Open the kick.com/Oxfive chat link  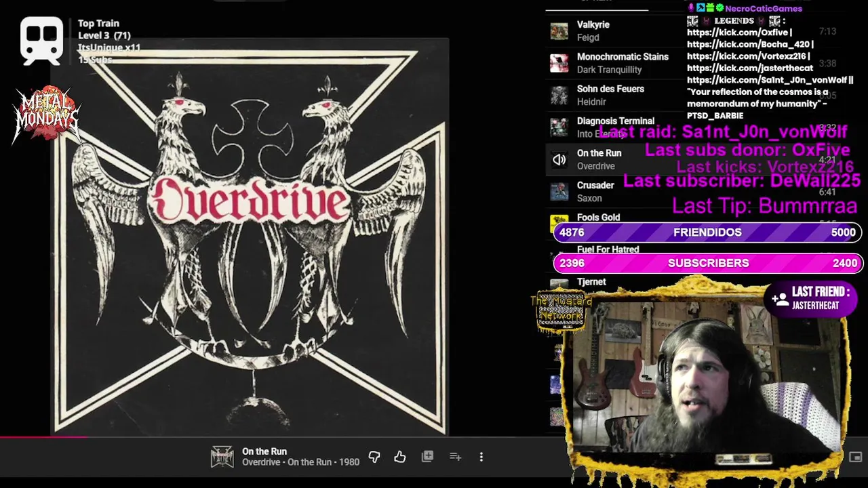[x=739, y=33]
